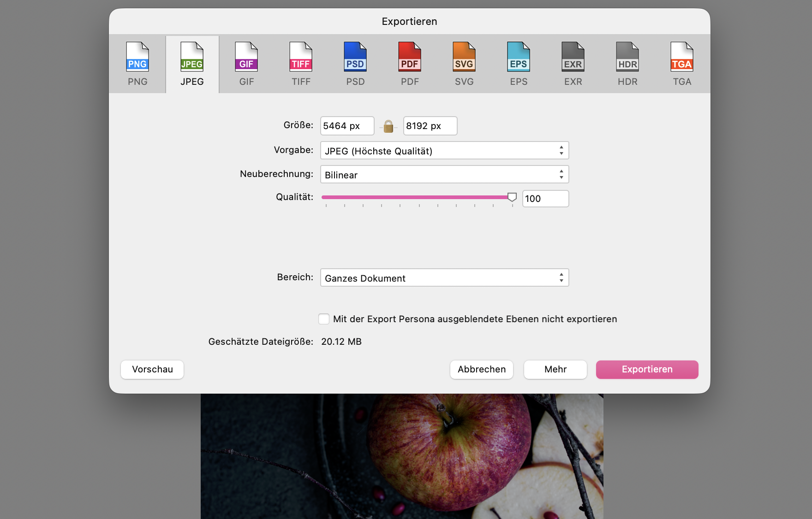Enable 'Mit der Export Persona ausgeblendete Ebenen' checkbox
Screen dimensions: 812x519
[324, 319]
